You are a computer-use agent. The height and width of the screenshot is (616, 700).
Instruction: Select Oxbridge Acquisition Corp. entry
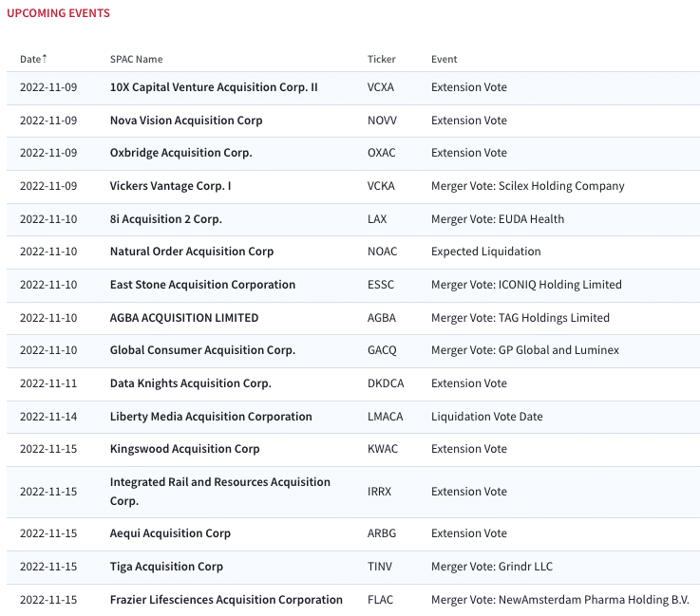tap(180, 153)
